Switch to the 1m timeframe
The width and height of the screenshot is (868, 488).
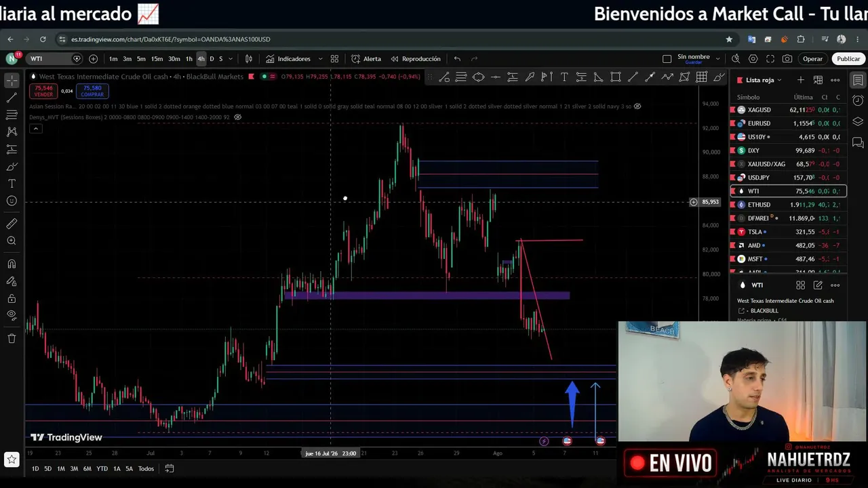[113, 59]
